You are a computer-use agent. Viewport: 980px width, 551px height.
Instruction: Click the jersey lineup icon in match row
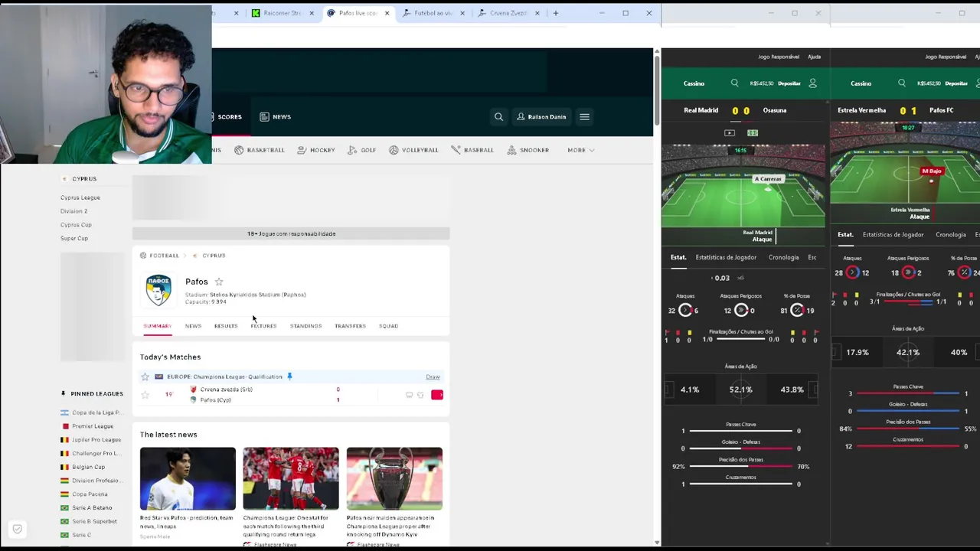click(420, 395)
